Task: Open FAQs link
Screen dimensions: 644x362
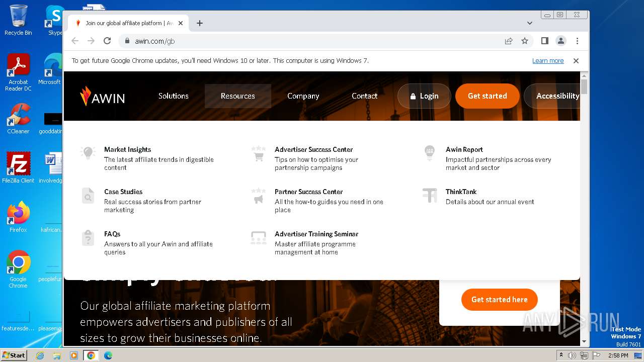Action: pyautogui.click(x=112, y=234)
